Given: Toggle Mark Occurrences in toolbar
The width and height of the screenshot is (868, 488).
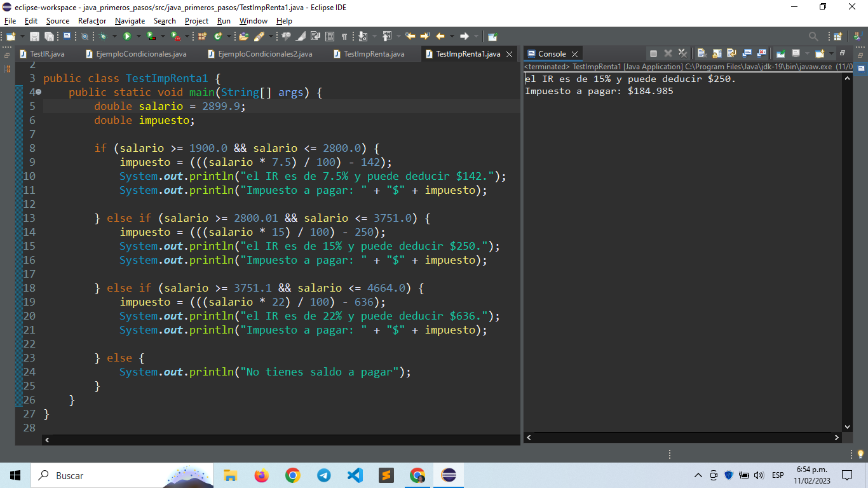Looking at the screenshot, I should [301, 36].
